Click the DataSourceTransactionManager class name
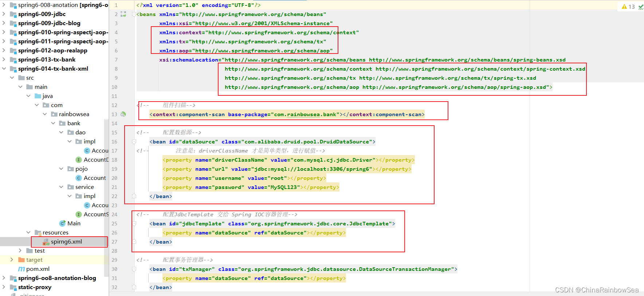This screenshot has height=296, width=644. 405,269
